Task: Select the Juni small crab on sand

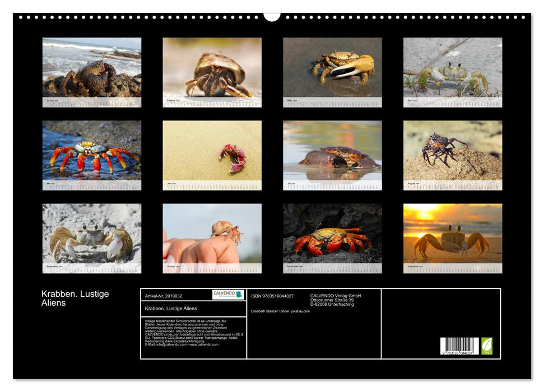Action: pos(212,151)
